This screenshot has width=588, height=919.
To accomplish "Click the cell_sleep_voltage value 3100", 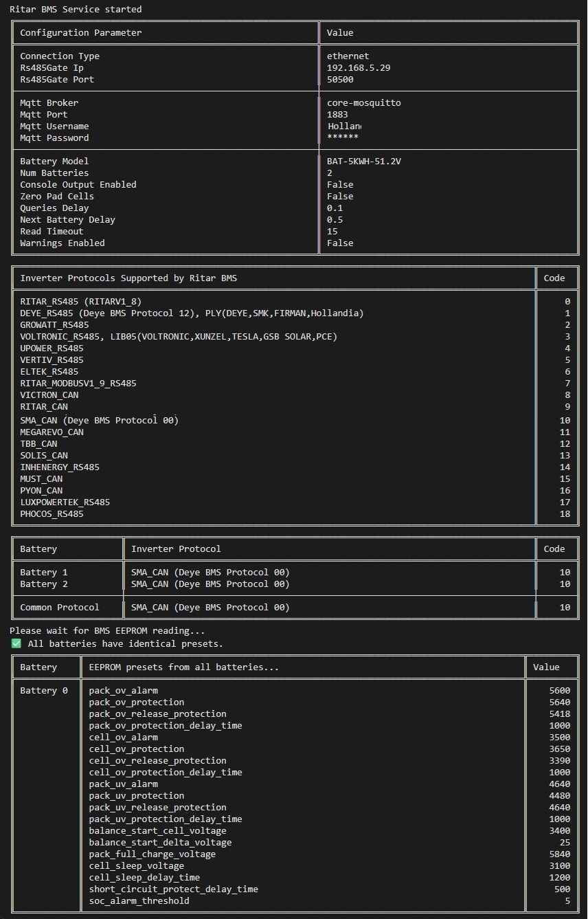I will [560, 866].
